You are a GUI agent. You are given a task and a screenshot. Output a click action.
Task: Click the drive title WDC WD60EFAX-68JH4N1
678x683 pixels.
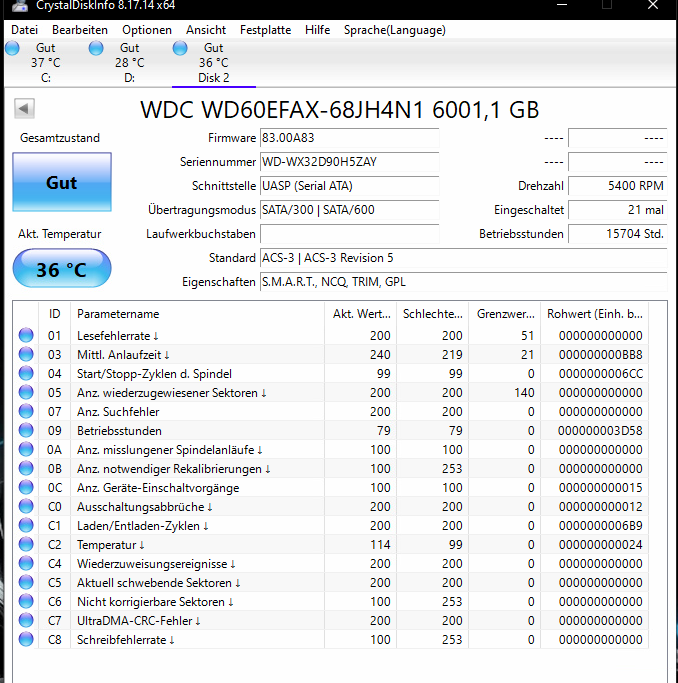pos(282,109)
